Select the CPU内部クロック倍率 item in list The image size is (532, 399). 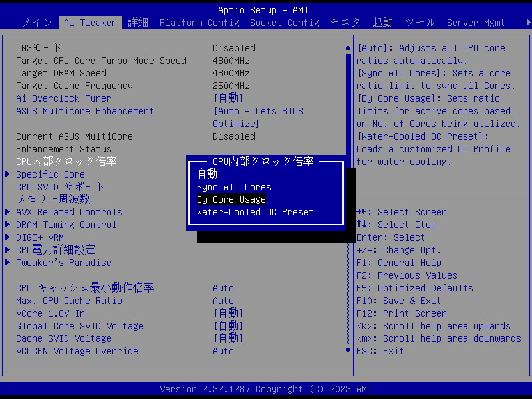(x=66, y=162)
